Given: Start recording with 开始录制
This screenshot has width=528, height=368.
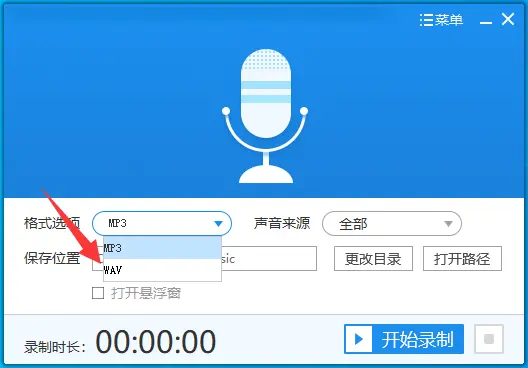Looking at the screenshot, I should (404, 339).
